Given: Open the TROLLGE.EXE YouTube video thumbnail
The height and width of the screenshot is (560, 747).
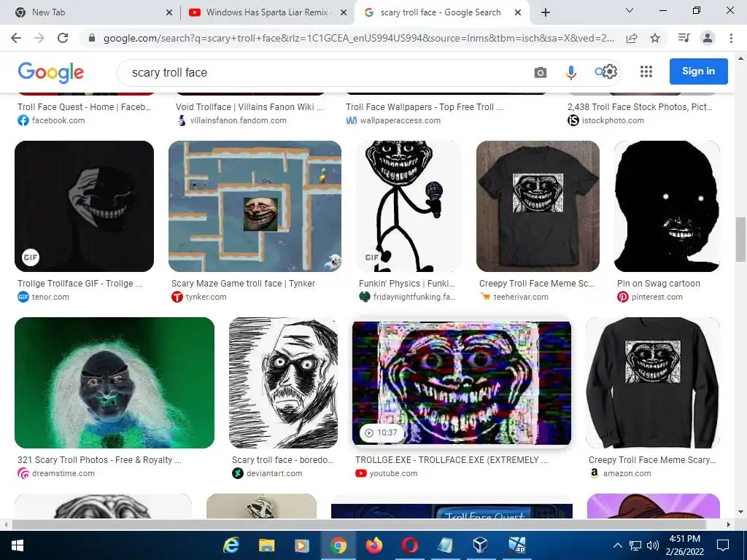Looking at the screenshot, I should [462, 383].
